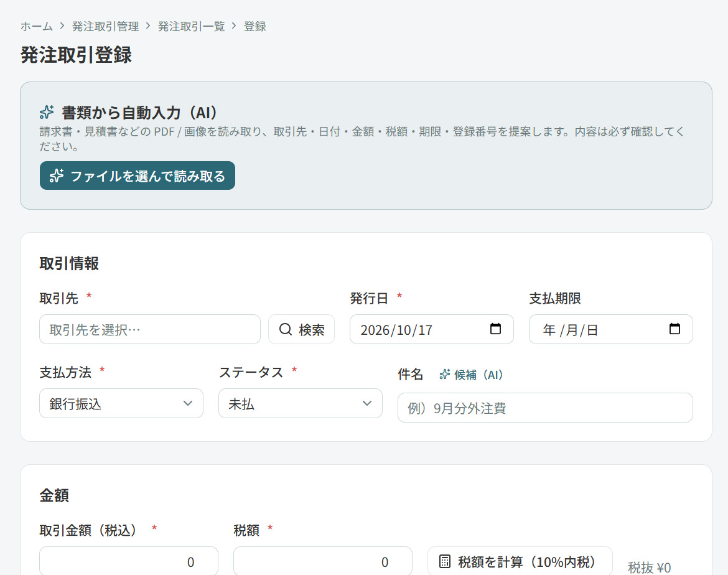
Task: Open 発注取引一覧 breadcrumb link
Action: tap(191, 27)
